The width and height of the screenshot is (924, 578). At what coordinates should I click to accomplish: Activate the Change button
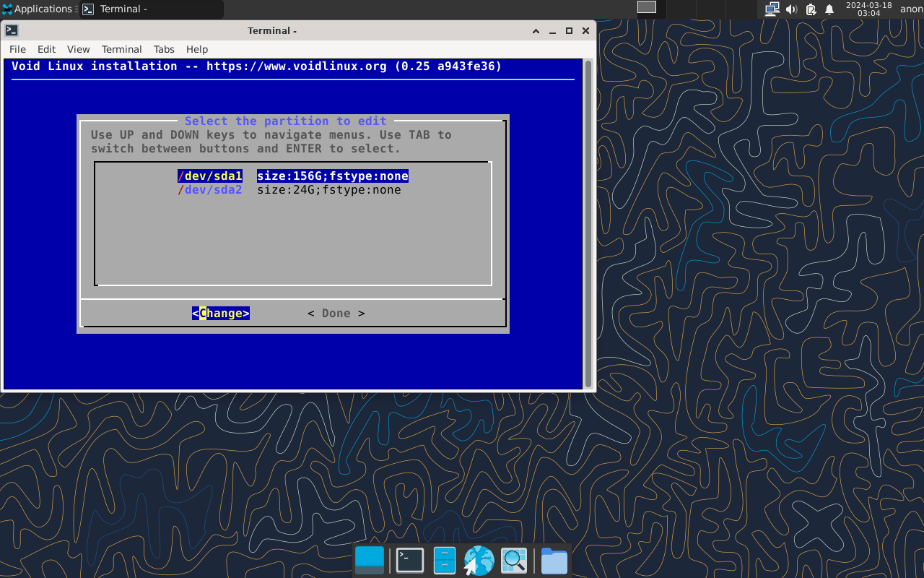pyautogui.click(x=221, y=314)
